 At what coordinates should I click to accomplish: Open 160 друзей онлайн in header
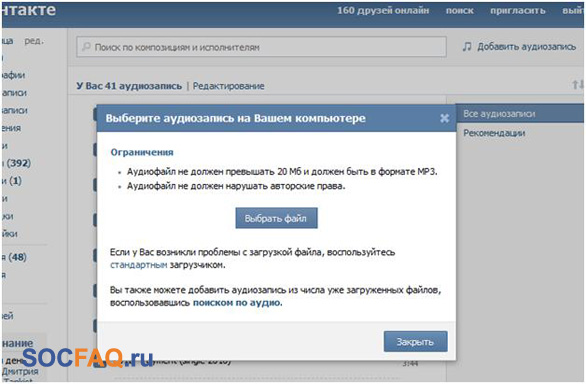pos(383,10)
